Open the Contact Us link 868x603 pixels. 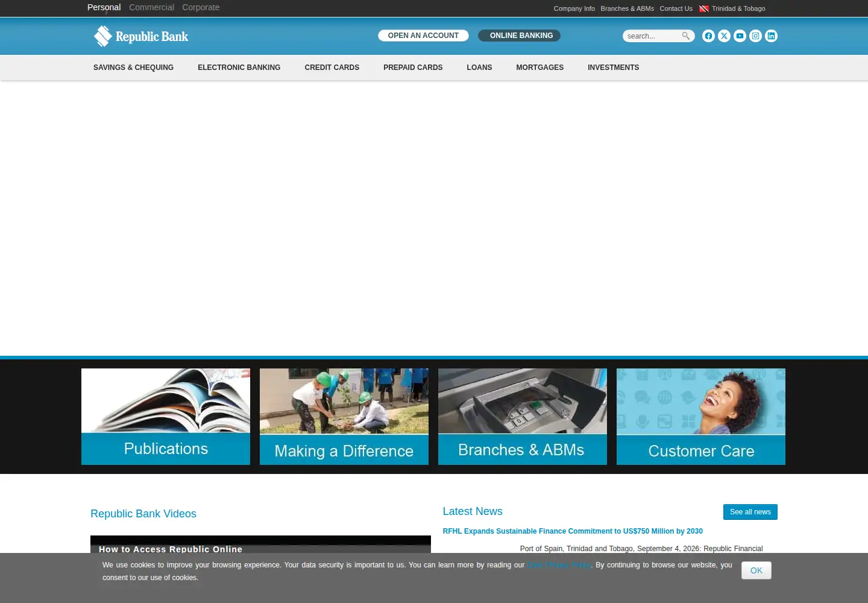point(676,8)
